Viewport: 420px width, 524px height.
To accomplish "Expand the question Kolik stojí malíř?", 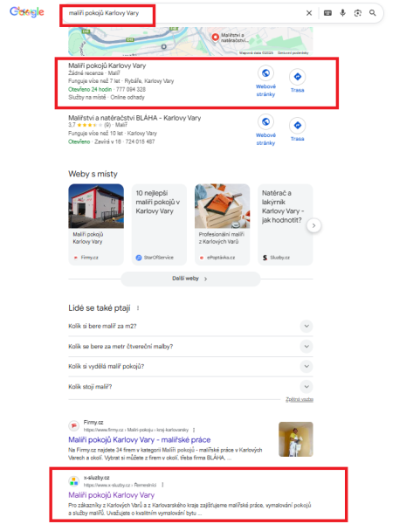I will click(190, 387).
